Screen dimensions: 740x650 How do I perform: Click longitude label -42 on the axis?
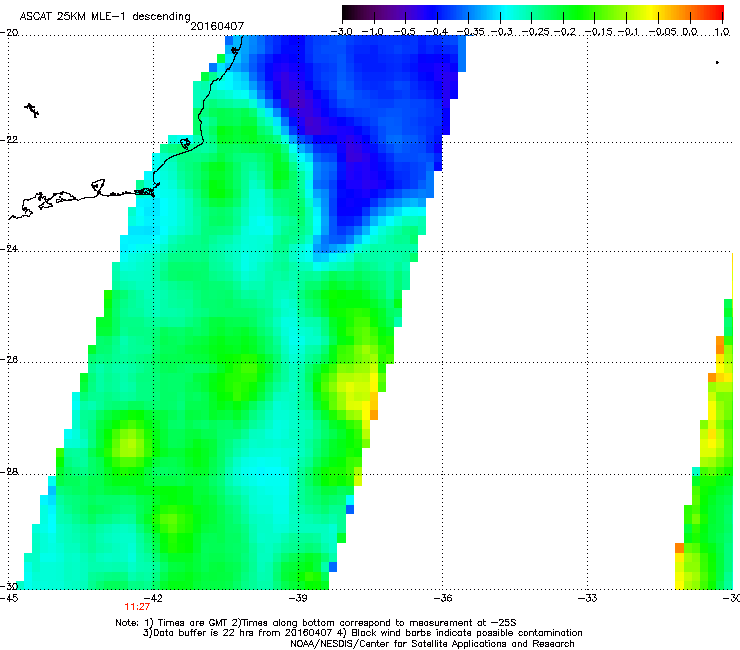coord(154,598)
